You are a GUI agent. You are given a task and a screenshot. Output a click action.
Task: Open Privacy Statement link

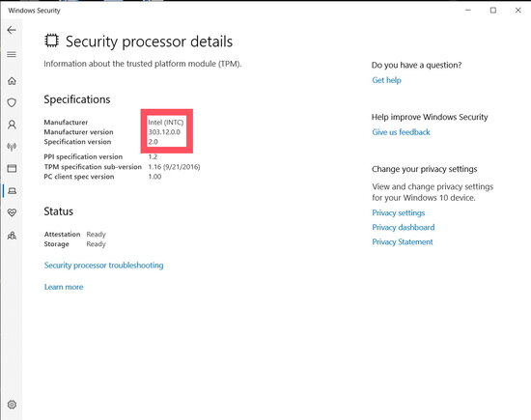(x=403, y=241)
